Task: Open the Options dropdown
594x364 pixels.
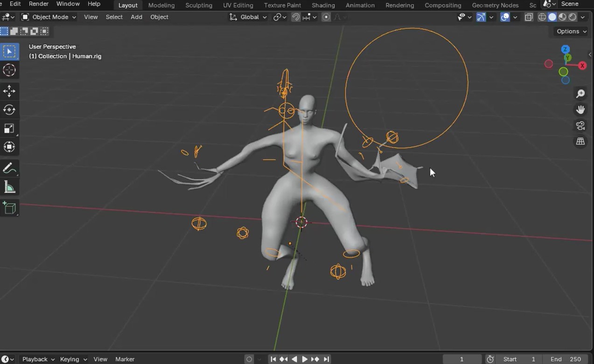Action: pos(571,31)
